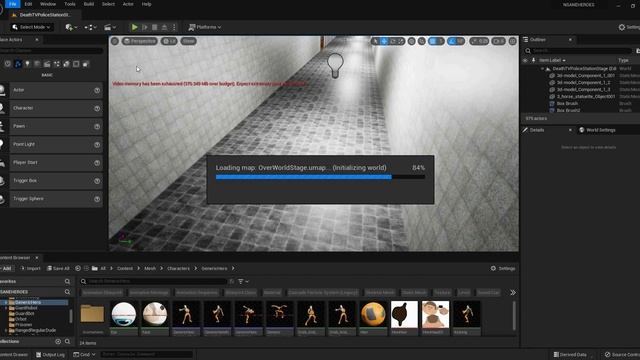This screenshot has height=360, width=640.
Task: Activate the translate move gizmo tool
Action: click(384, 41)
